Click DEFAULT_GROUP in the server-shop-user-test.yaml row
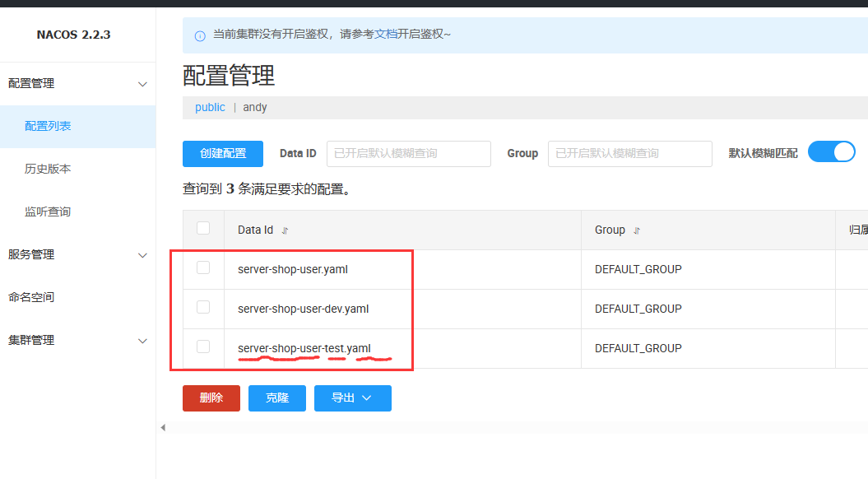Screen dimensions: 868x479 point(638,348)
